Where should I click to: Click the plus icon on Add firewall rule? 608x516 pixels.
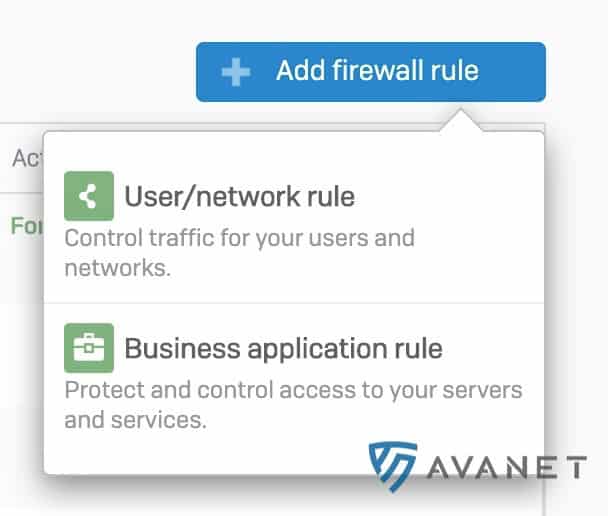pos(236,72)
